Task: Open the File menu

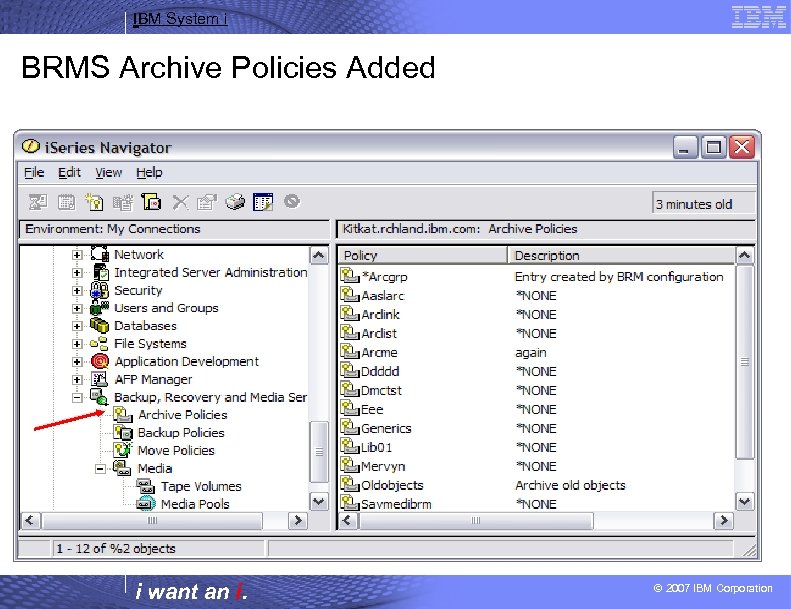Action: pos(34,173)
